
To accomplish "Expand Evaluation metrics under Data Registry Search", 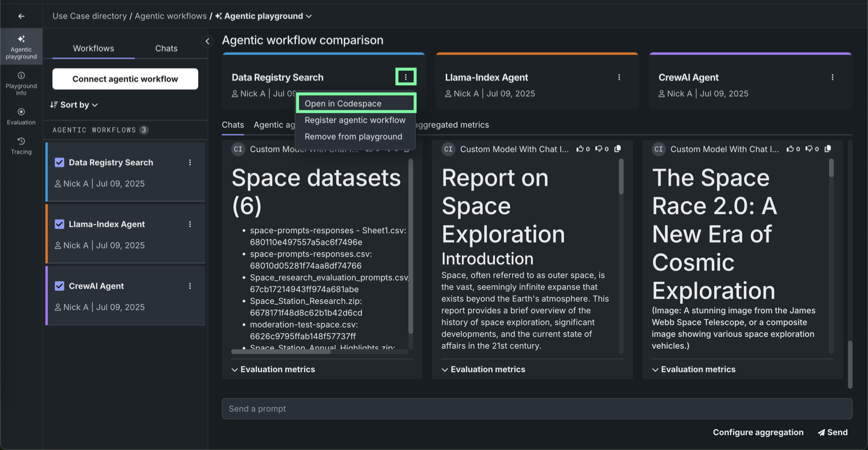I will [x=273, y=370].
